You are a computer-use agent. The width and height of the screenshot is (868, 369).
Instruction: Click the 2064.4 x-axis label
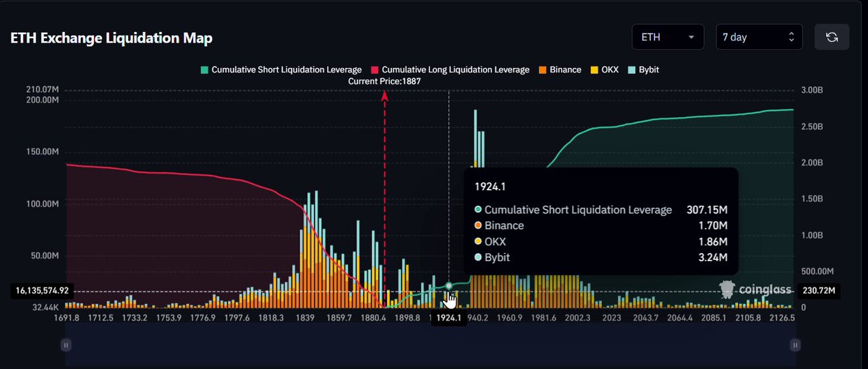click(x=680, y=318)
